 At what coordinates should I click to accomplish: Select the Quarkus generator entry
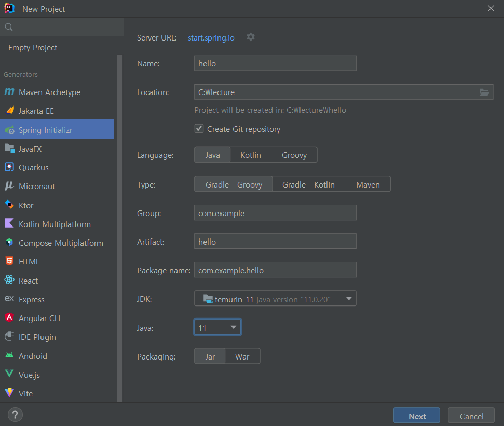[x=57, y=167]
